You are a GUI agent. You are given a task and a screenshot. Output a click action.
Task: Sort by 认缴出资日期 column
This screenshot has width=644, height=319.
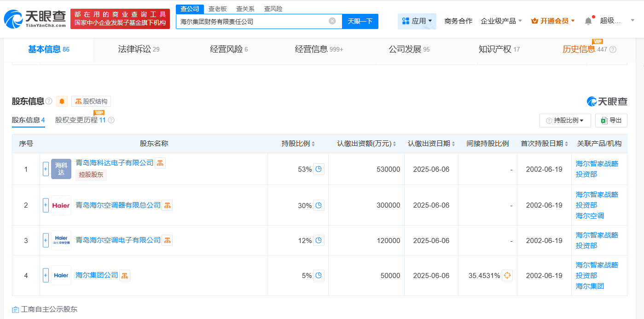click(453, 144)
